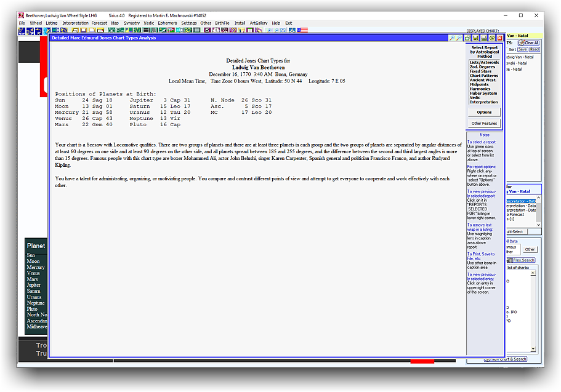
Task: Click the Options button
Action: (484, 113)
